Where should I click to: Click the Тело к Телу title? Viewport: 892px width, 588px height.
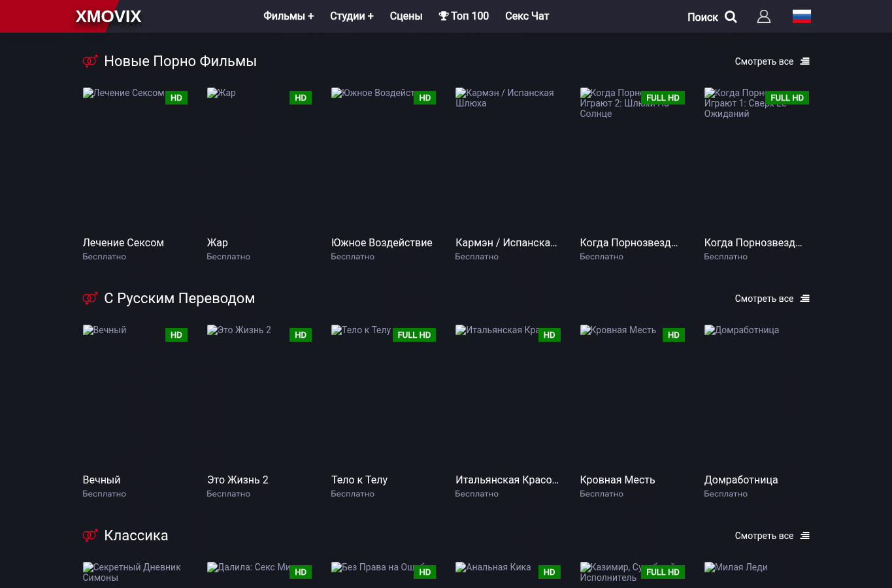(359, 480)
